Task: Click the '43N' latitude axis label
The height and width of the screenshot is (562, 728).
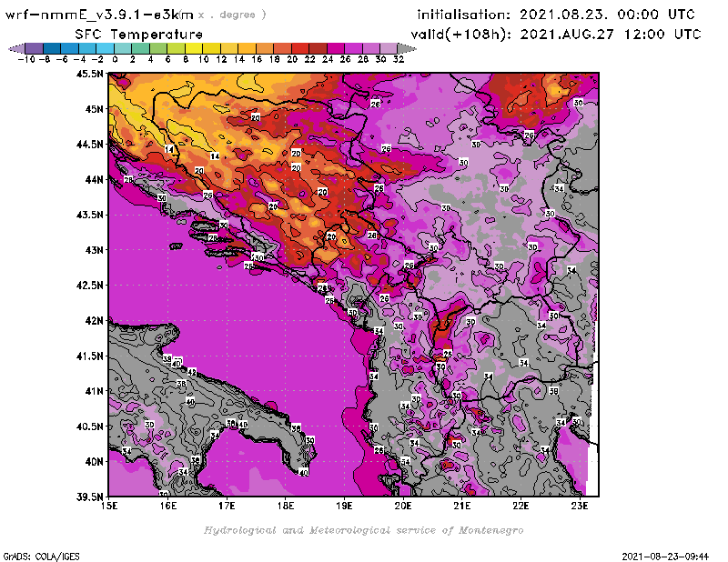Action: coord(94,250)
